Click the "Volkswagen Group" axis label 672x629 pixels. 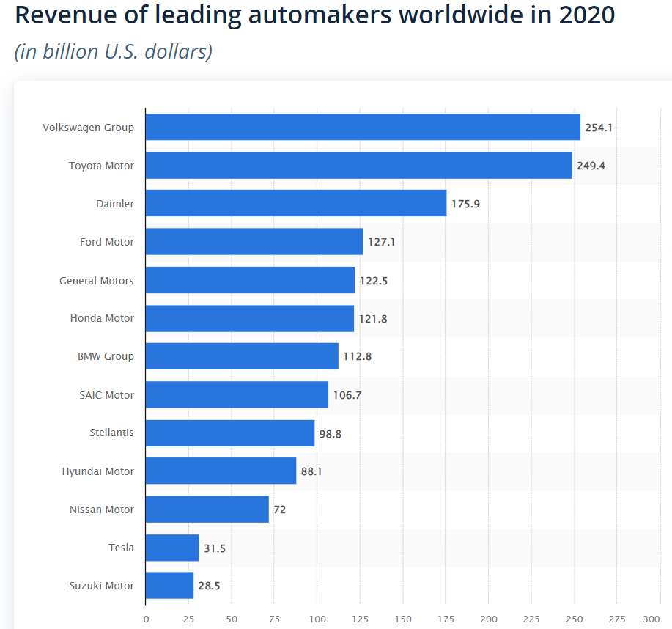pos(88,128)
